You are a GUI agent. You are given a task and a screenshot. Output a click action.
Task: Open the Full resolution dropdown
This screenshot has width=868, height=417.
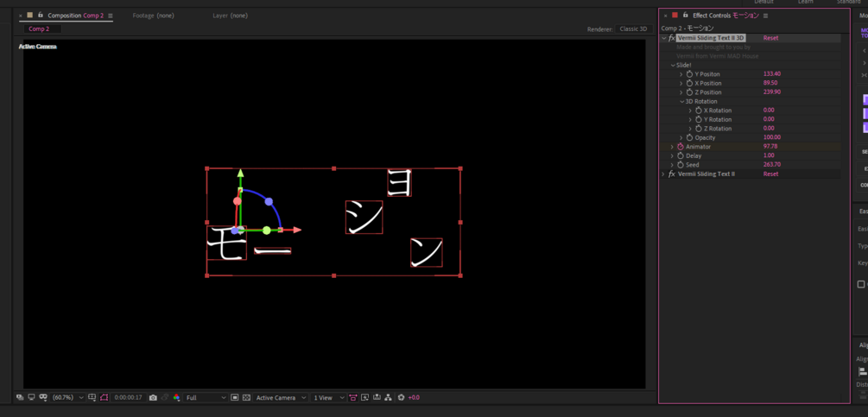(206, 398)
